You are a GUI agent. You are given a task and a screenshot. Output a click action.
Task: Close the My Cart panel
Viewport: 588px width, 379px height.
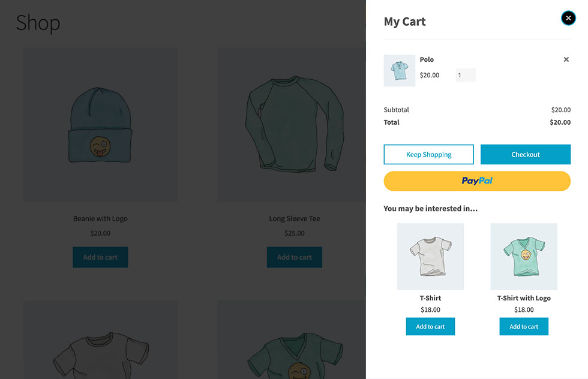point(568,19)
